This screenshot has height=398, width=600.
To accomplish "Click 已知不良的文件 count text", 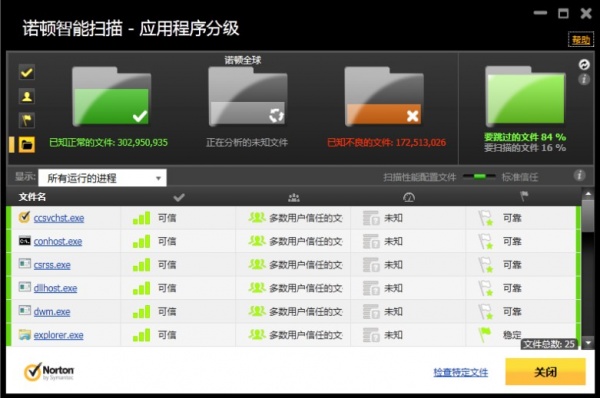I will click(386, 142).
